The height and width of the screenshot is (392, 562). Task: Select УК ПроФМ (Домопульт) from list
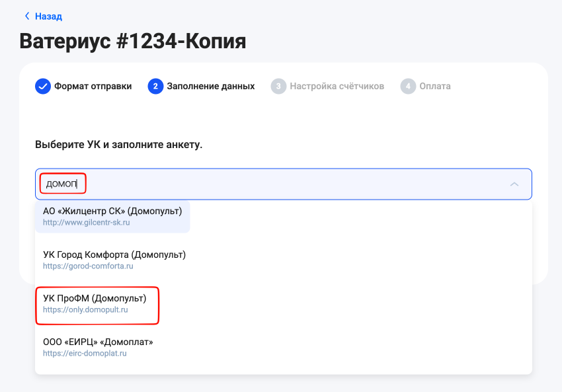coord(95,299)
